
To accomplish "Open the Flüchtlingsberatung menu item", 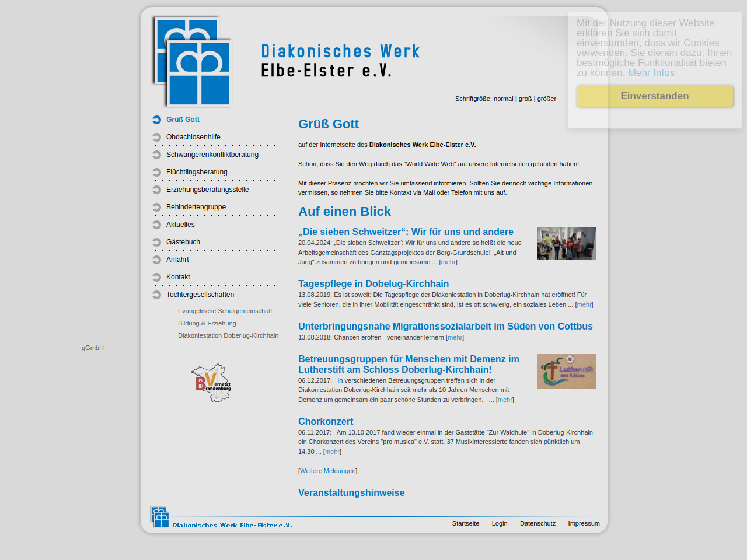I will pyautogui.click(x=197, y=172).
